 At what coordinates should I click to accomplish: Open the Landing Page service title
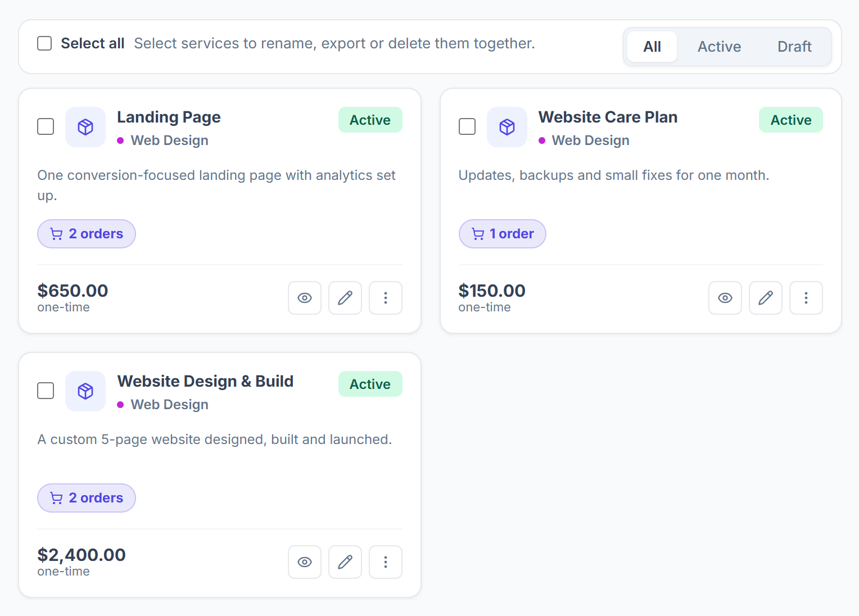click(x=169, y=117)
